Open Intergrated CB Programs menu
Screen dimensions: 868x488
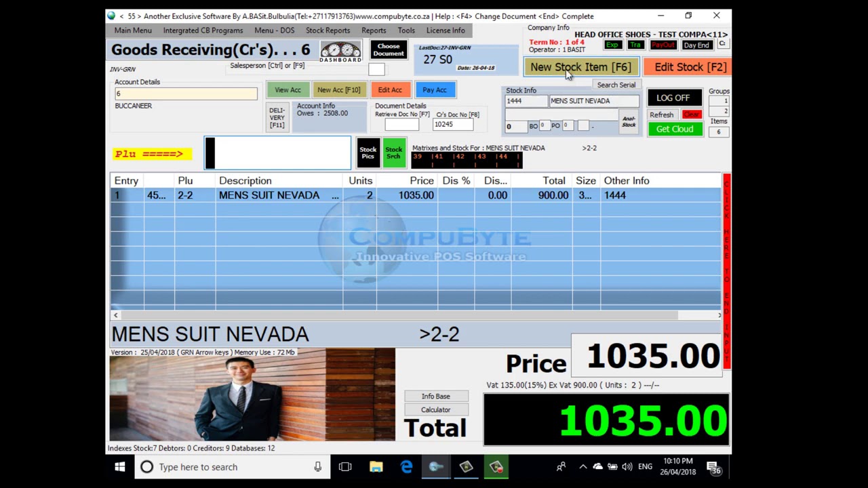pyautogui.click(x=203, y=30)
